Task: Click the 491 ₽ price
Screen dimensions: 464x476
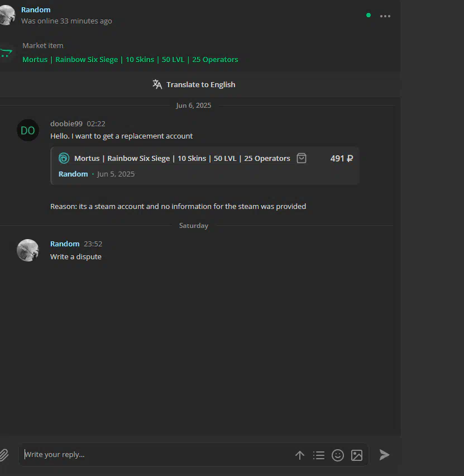Action: pyautogui.click(x=342, y=159)
